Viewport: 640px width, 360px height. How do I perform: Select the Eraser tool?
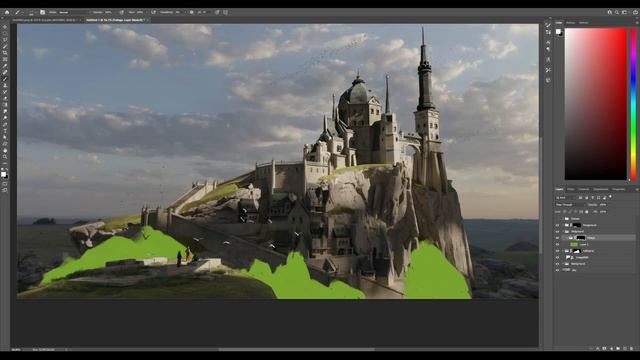pyautogui.click(x=5, y=98)
